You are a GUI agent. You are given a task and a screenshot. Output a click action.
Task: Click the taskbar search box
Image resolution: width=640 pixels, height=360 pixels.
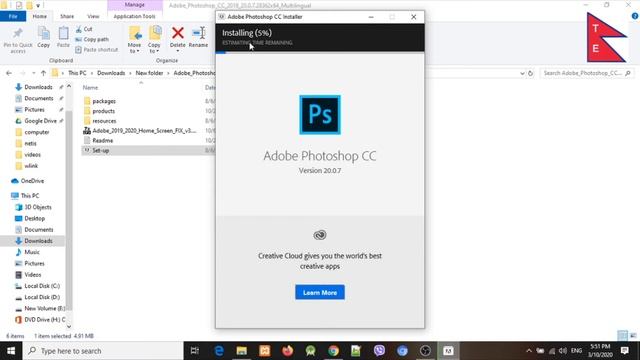tap(103, 351)
